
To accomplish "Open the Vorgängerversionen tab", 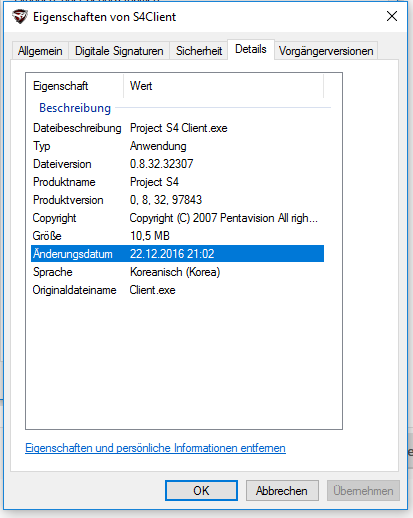I will [326, 51].
